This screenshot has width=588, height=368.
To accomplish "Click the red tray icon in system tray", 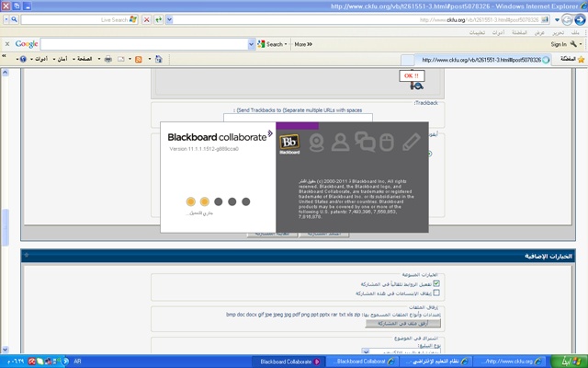I will tap(32, 362).
